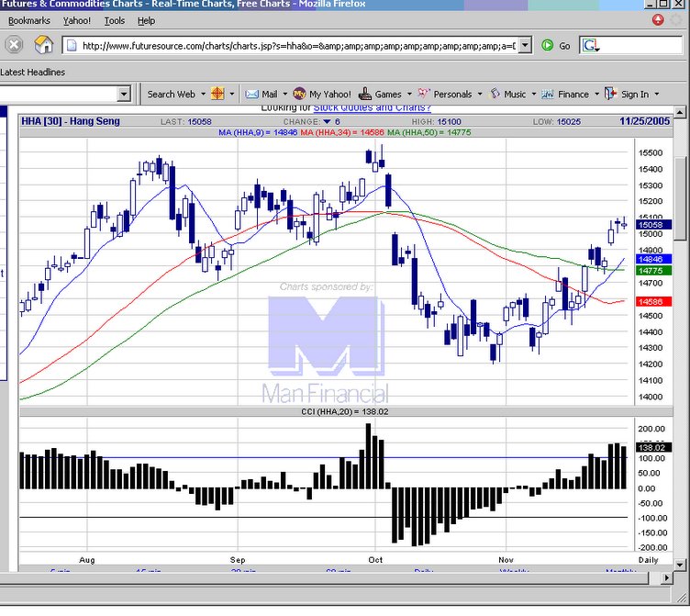Viewport: 690px width, 616px height.
Task: Click the CCI (HHA,20) indicator label
Action: pos(345,411)
